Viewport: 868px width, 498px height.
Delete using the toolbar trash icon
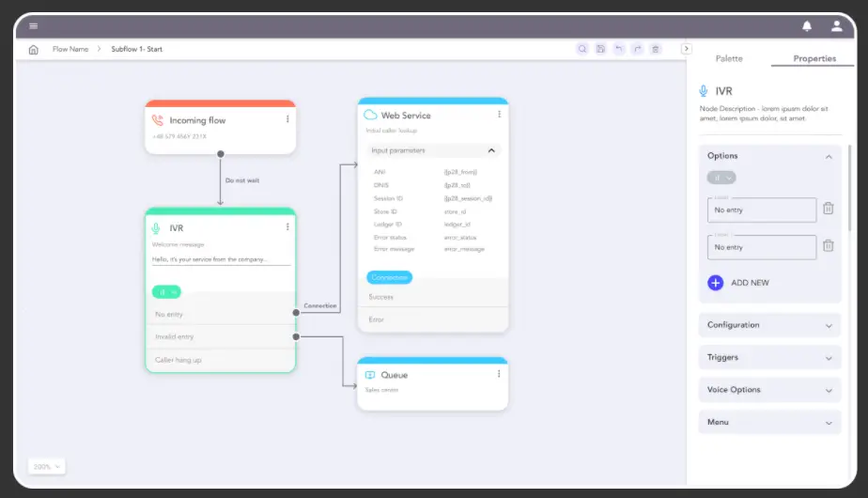pyautogui.click(x=656, y=49)
